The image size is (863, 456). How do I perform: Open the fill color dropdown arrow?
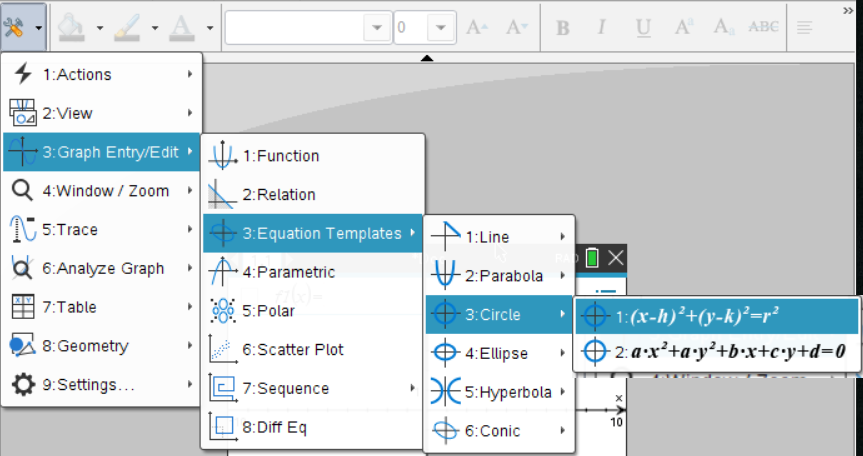pyautogui.click(x=98, y=27)
